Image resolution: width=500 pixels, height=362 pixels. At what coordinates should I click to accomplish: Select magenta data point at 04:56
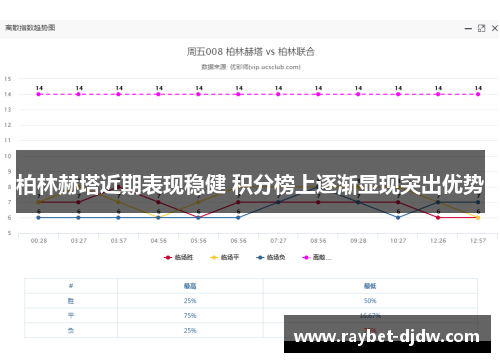[158, 94]
